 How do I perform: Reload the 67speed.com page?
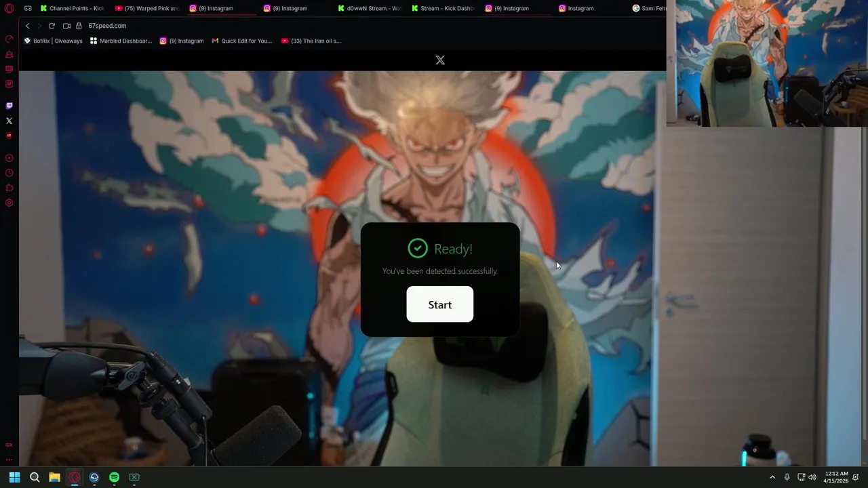pos(52,26)
